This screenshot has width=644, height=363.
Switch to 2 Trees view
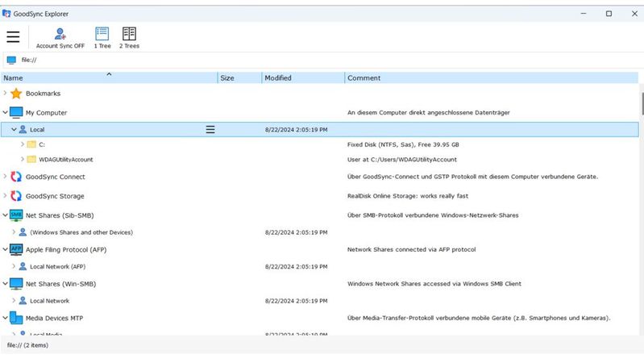(x=129, y=37)
